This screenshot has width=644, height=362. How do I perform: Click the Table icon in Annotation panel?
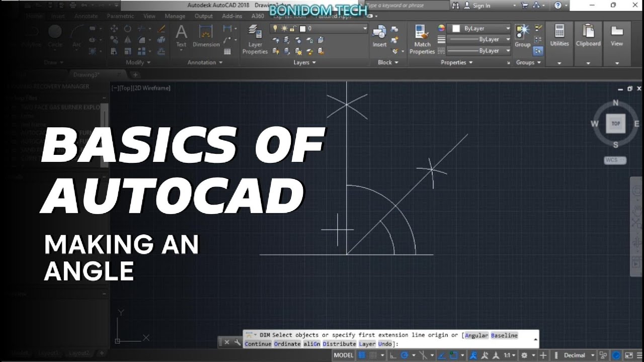(x=227, y=51)
